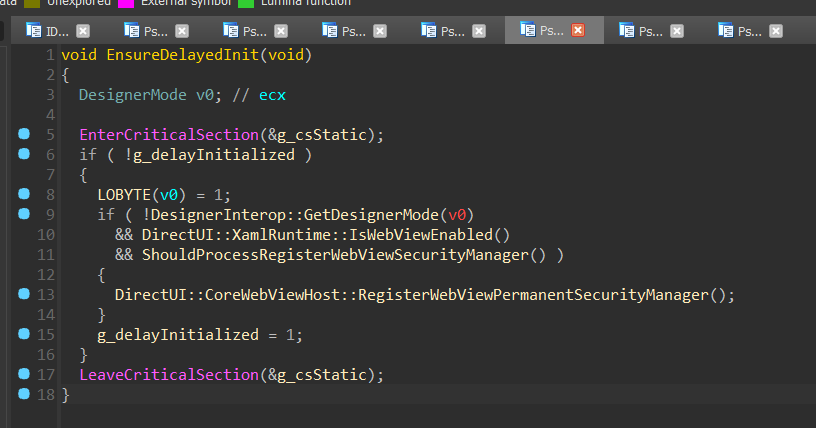This screenshot has width=816, height=428.
Task: Click the Unexplored legend color swatch
Action: pos(32,3)
